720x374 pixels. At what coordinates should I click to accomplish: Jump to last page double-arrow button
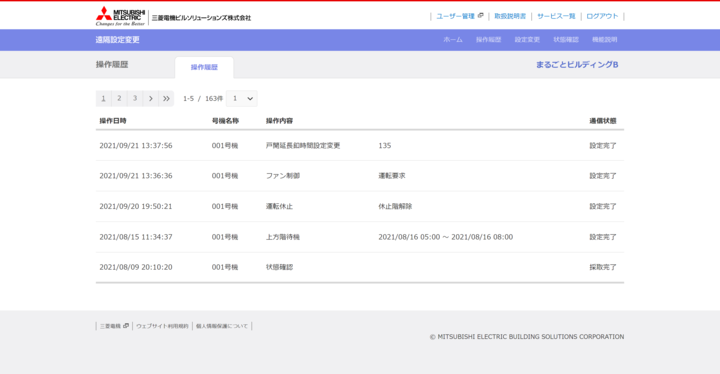coord(166,98)
